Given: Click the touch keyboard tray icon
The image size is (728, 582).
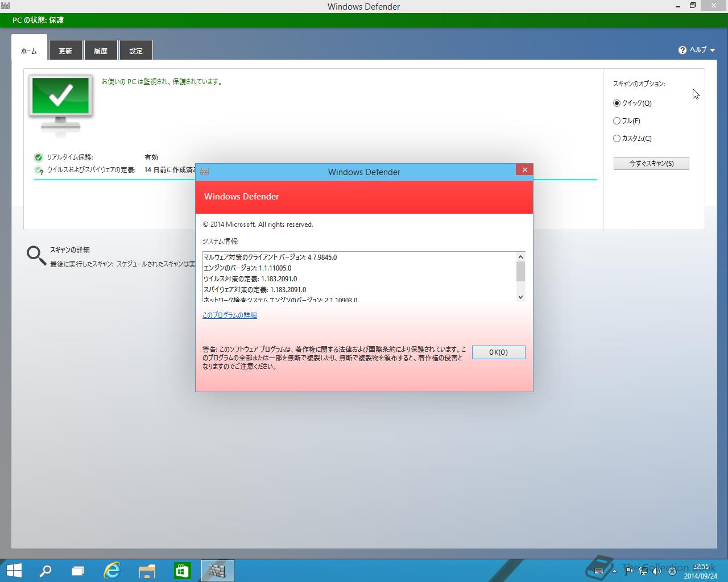Looking at the screenshot, I should pos(598,571).
